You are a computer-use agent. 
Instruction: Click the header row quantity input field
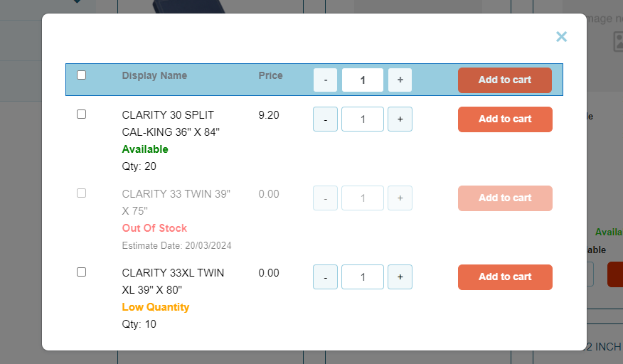363,80
